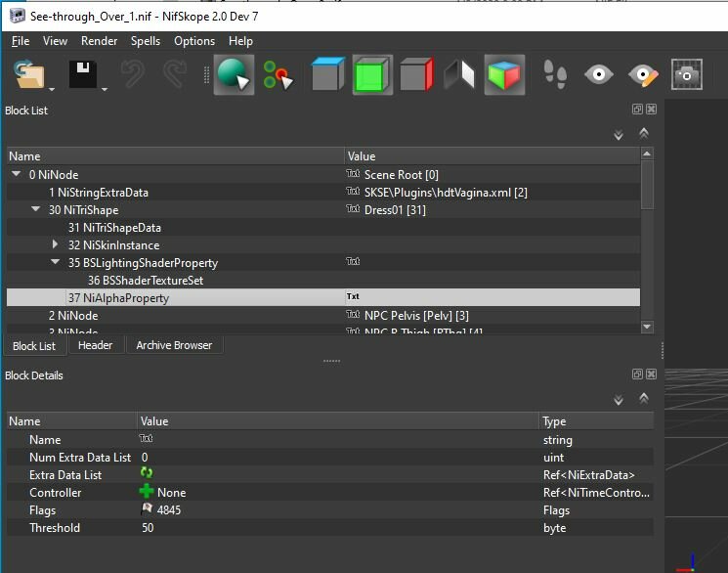
Task: Expand the 32 NiSkinInstance node
Action: (56, 244)
